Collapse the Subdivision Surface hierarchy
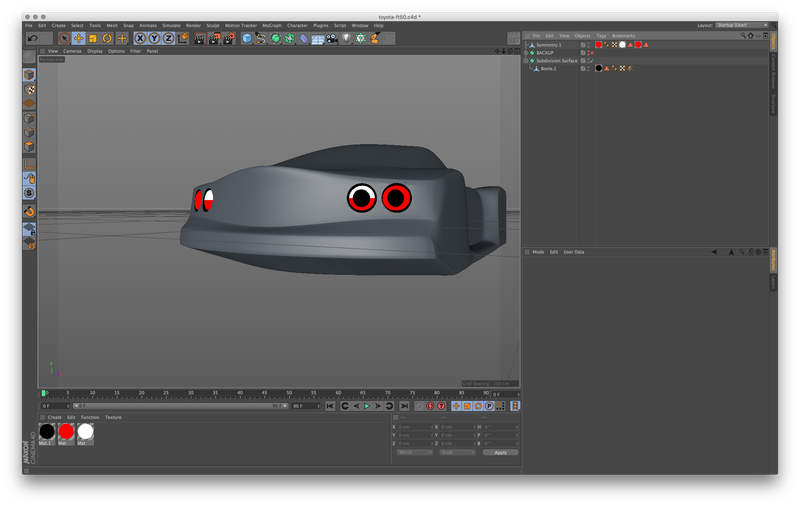This screenshot has height=506, width=800. pos(526,61)
